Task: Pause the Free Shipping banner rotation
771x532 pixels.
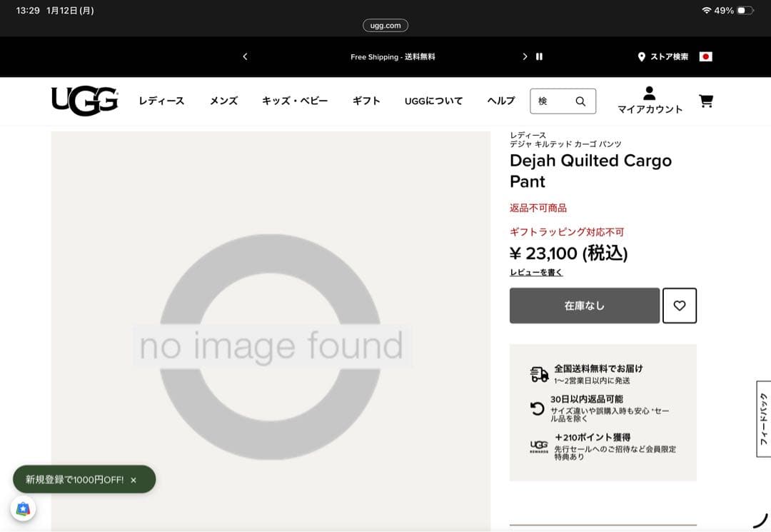Action: pyautogui.click(x=540, y=56)
